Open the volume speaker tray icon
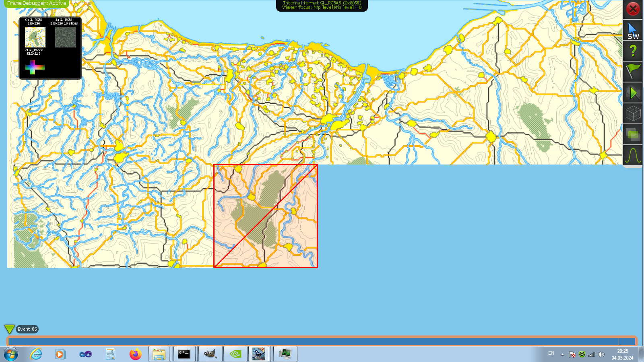The height and width of the screenshot is (362, 644). click(601, 354)
